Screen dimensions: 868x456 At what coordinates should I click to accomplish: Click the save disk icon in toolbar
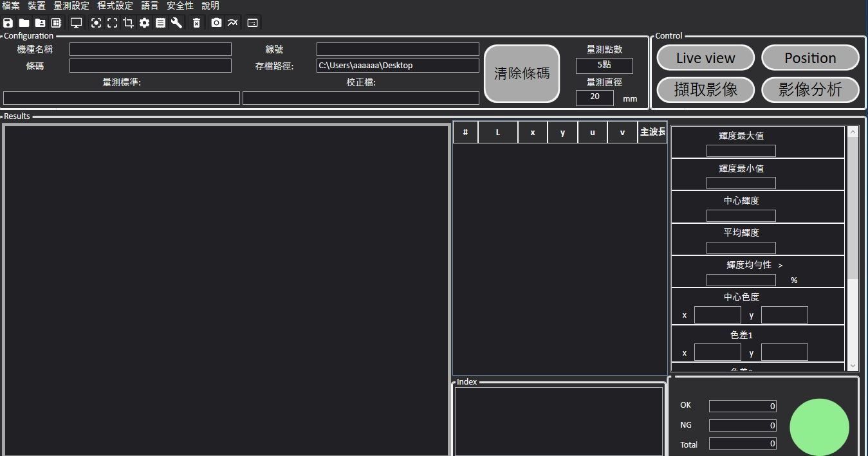(8, 23)
